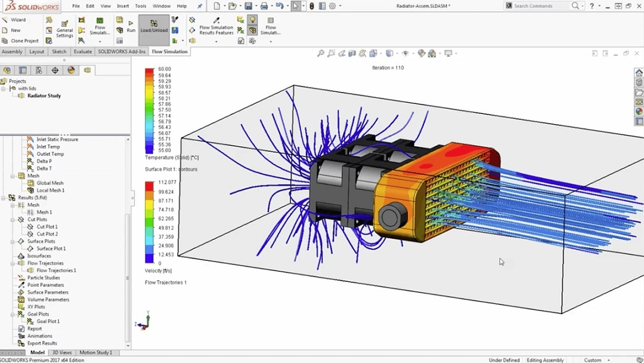Viewport: 644px width, 363px height.
Task: Collapse the Flow Trajectories tree node
Action: coord(13,263)
